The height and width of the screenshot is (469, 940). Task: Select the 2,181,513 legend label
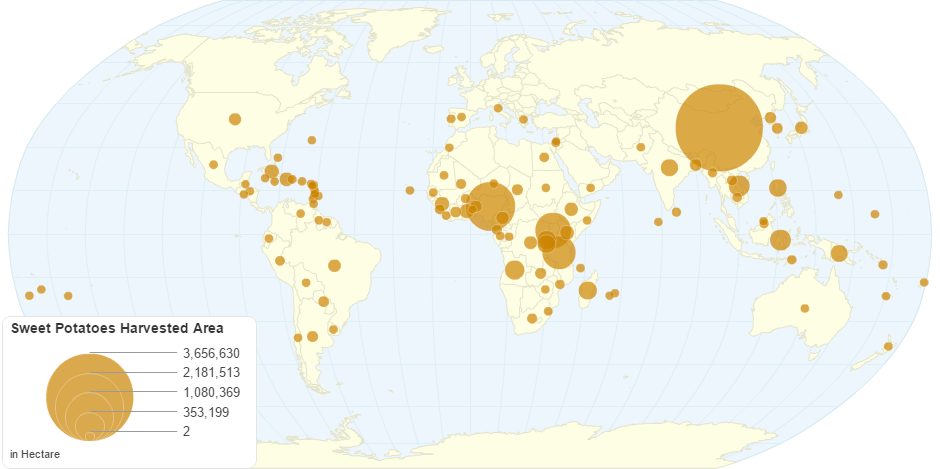point(211,372)
